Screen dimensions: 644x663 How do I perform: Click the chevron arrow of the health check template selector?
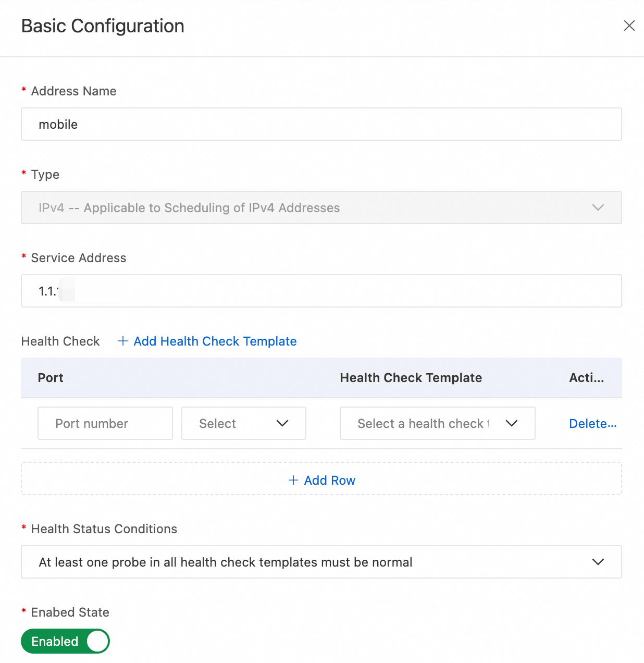[512, 423]
